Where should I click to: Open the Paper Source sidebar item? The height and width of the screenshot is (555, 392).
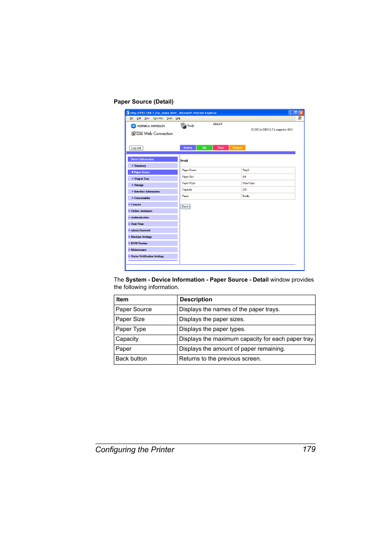(x=153, y=172)
